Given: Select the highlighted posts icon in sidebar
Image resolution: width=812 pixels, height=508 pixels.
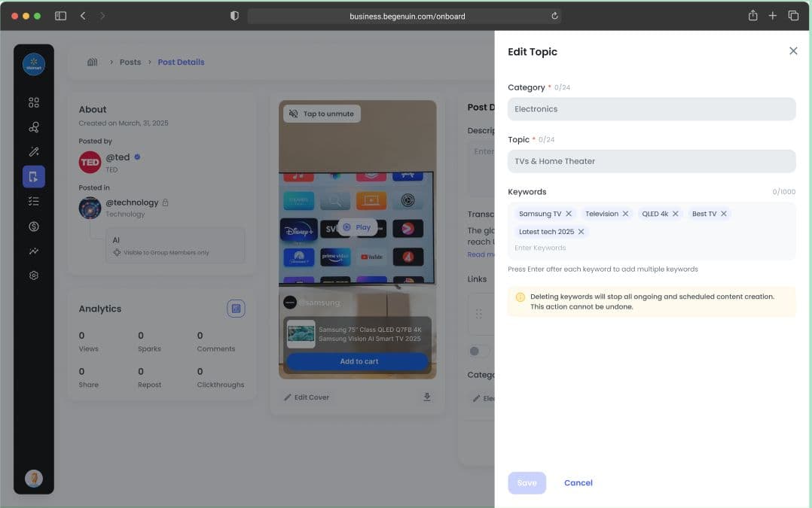Looking at the screenshot, I should [34, 177].
